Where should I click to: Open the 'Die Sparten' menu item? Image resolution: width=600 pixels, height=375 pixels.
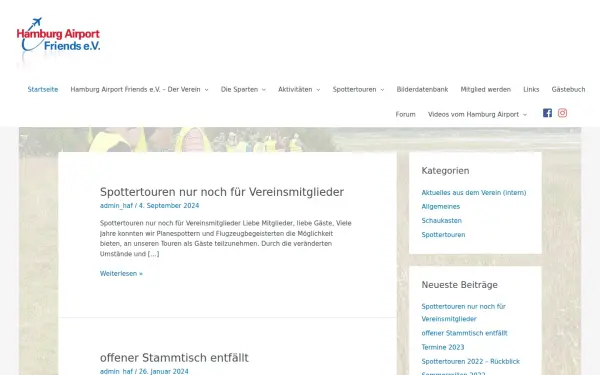pyautogui.click(x=239, y=90)
